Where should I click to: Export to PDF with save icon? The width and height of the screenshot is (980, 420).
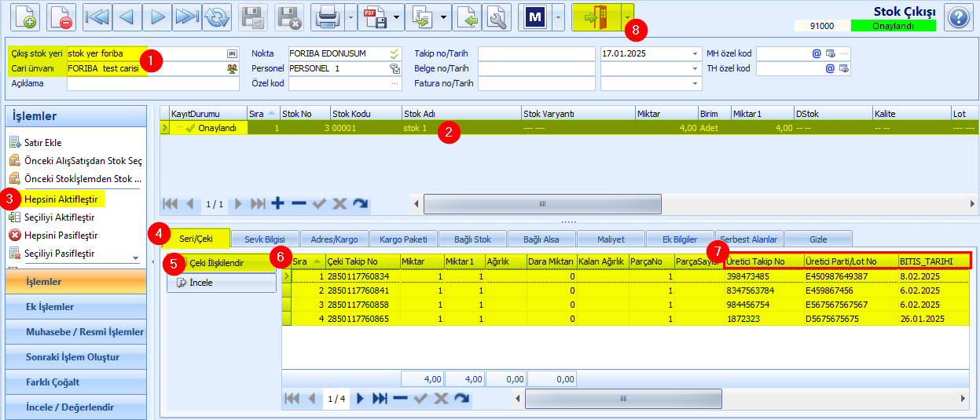(374, 16)
